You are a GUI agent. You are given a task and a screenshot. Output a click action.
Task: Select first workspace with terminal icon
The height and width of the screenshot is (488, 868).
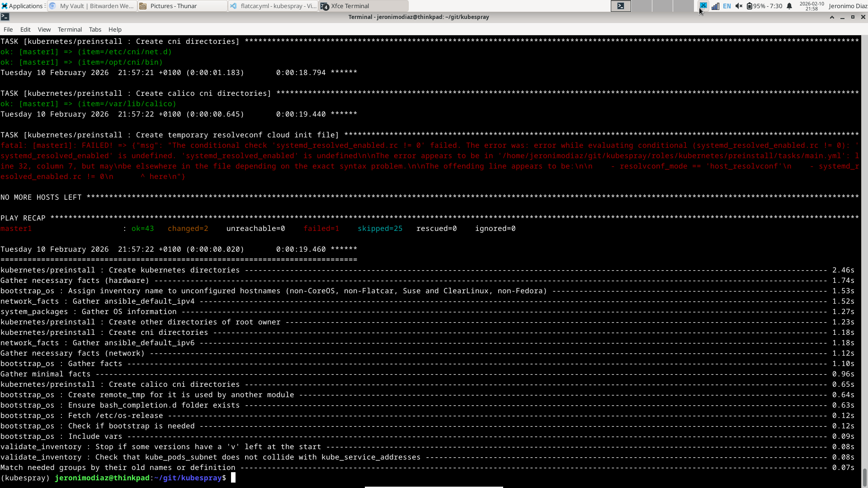click(x=621, y=6)
